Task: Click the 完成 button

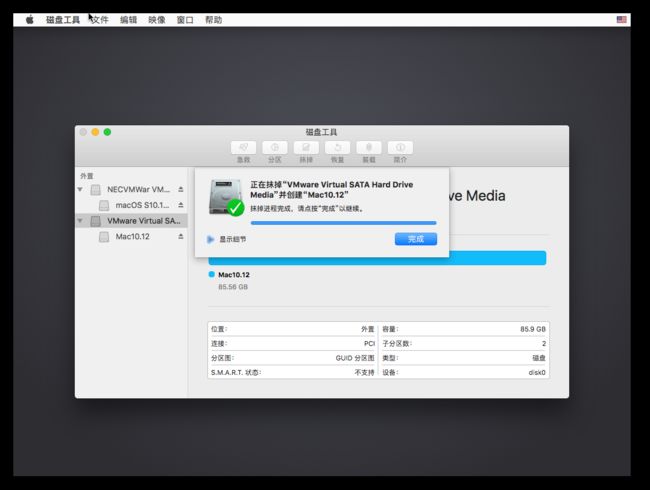Action: 416,239
